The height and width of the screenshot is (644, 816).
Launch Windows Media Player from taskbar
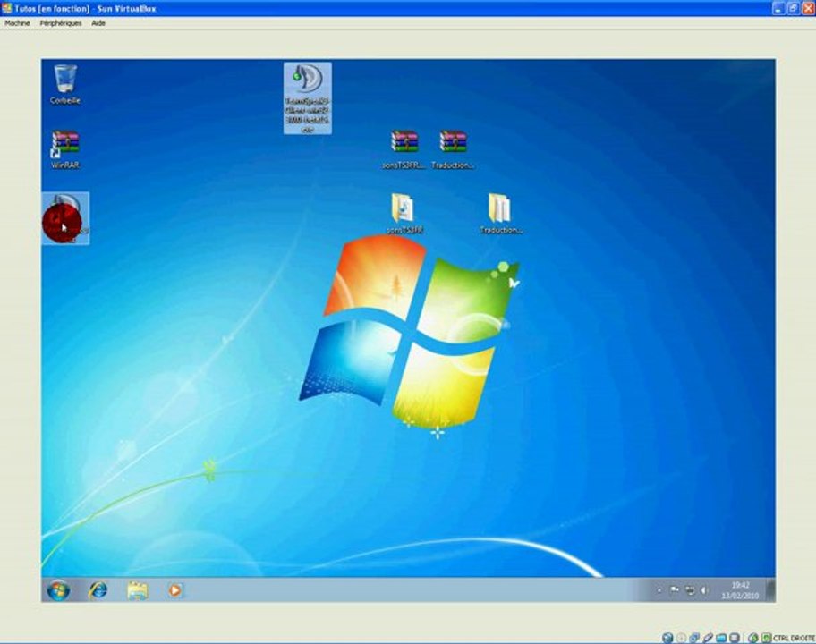point(175,590)
